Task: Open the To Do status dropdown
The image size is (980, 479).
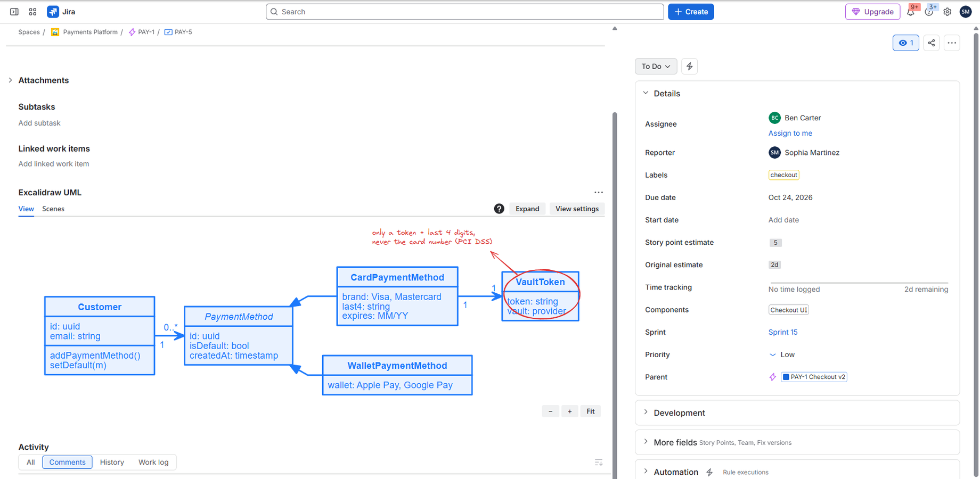Action: tap(656, 67)
